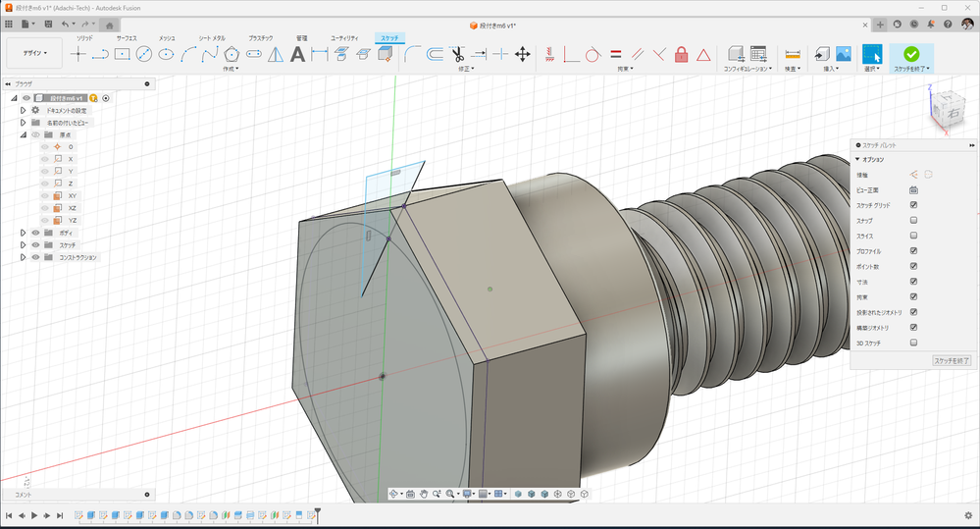The width and height of the screenshot is (980, 529).
Task: Select the Trim scissors tool
Action: 457,54
